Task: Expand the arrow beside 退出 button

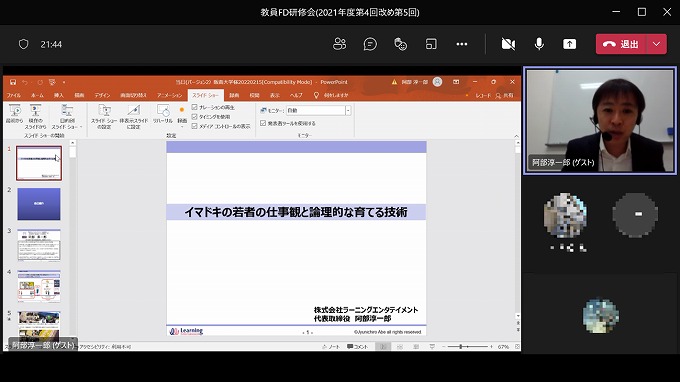Action: (657, 44)
